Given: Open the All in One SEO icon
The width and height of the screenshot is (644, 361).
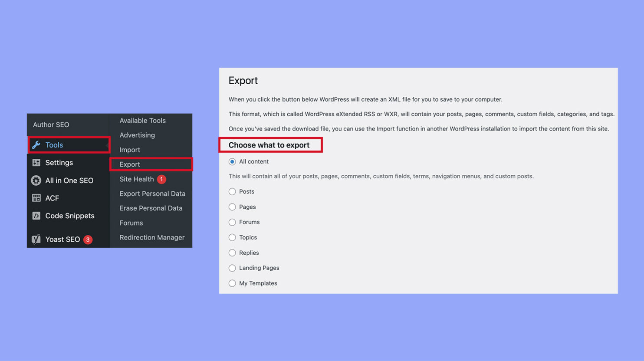Looking at the screenshot, I should (36, 180).
